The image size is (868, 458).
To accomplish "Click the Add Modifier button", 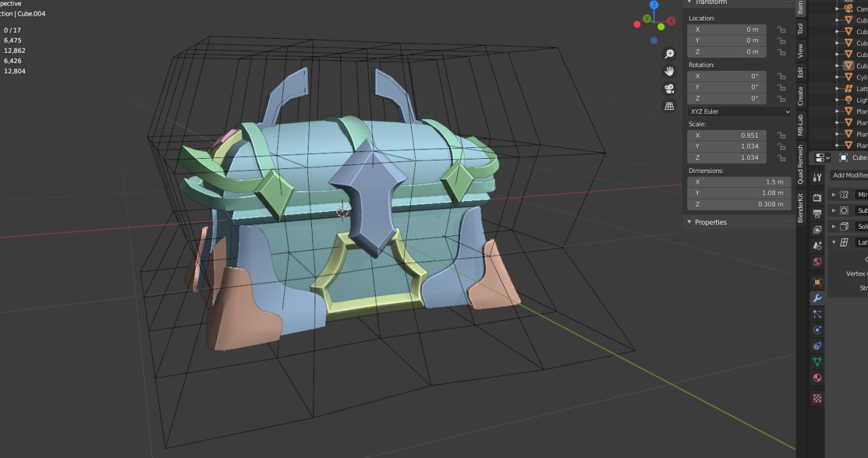I will [848, 175].
